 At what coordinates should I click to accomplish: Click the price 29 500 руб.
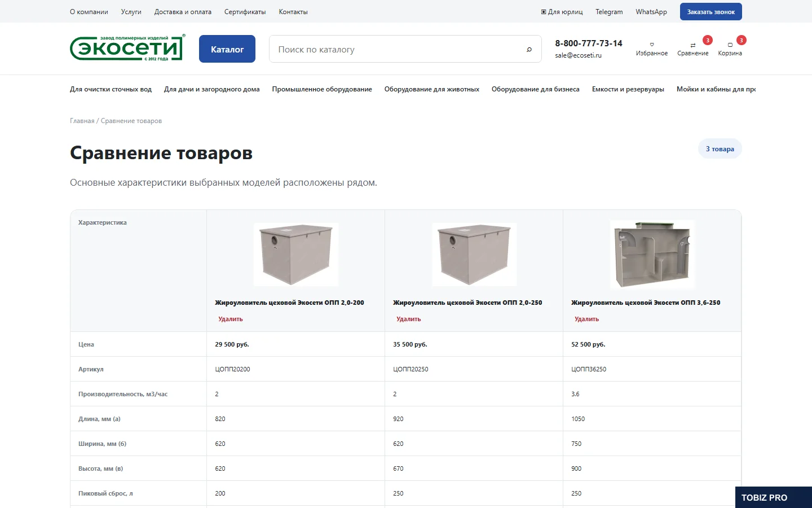[232, 344]
